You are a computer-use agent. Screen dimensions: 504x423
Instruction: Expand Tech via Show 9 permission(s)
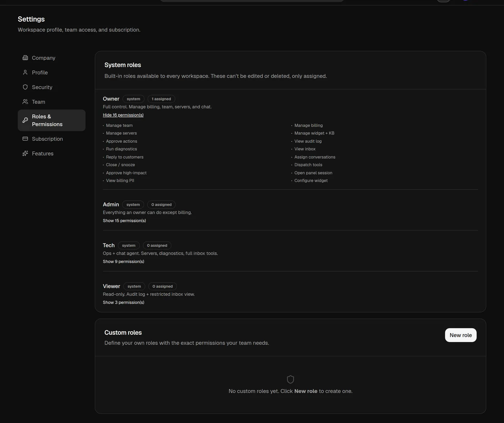[x=123, y=262]
